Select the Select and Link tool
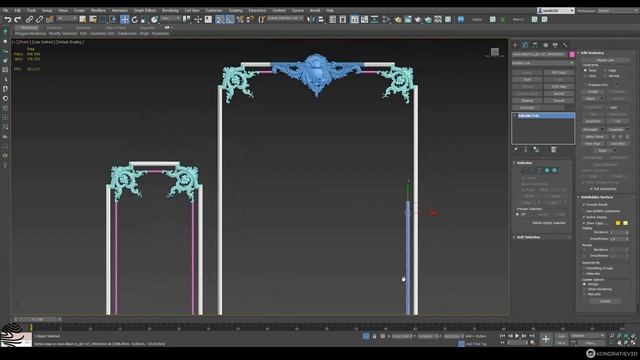Image resolution: width=640 pixels, height=360 pixels. coord(29,19)
